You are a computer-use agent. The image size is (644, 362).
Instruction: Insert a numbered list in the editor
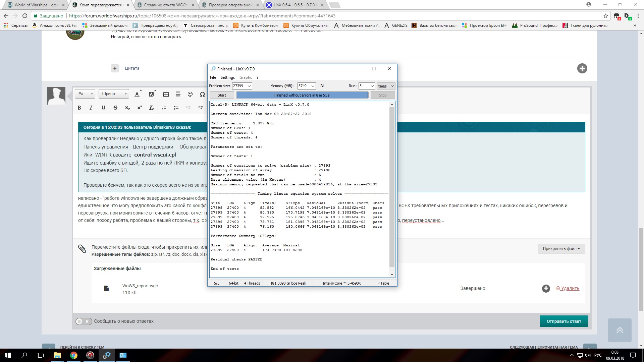pyautogui.click(x=164, y=108)
